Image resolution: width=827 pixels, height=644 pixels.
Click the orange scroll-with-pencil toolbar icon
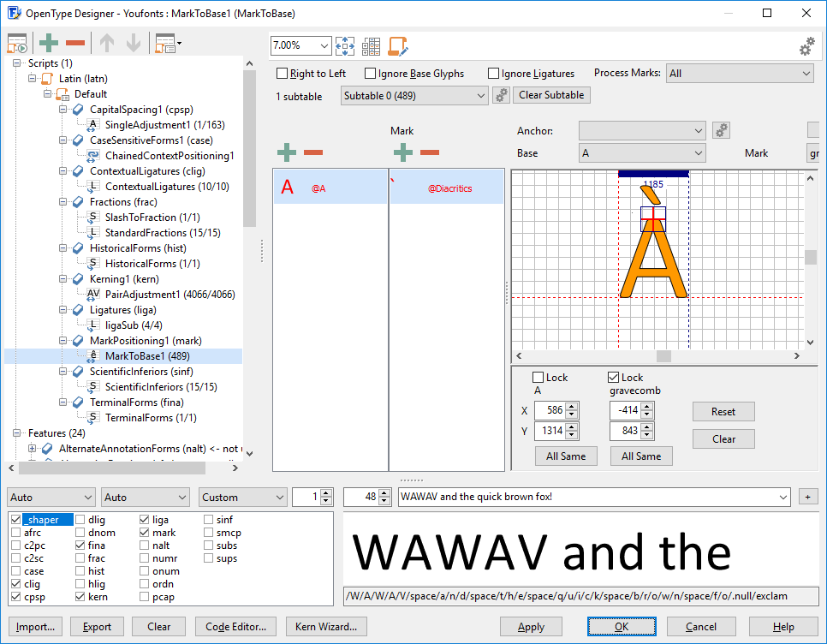[397, 46]
